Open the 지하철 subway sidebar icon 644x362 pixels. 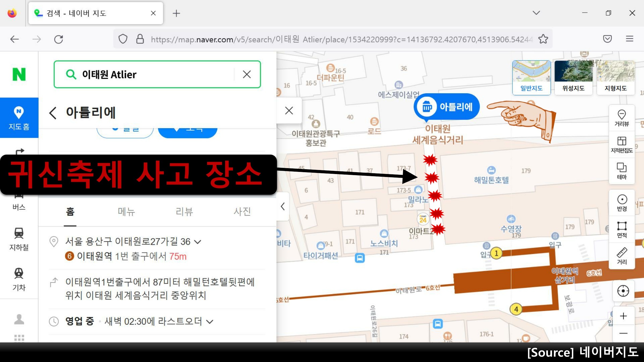[19, 239]
